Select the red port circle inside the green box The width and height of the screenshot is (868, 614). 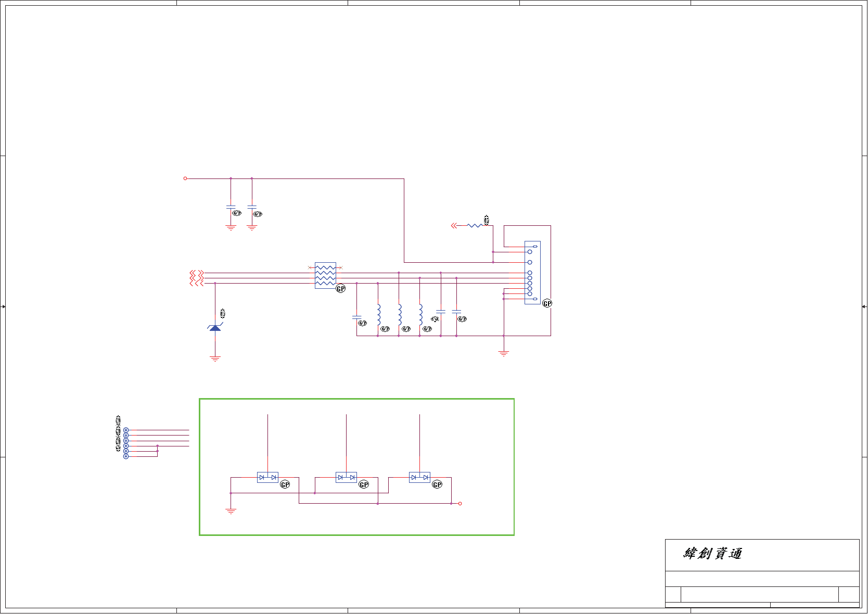pyautogui.click(x=460, y=504)
